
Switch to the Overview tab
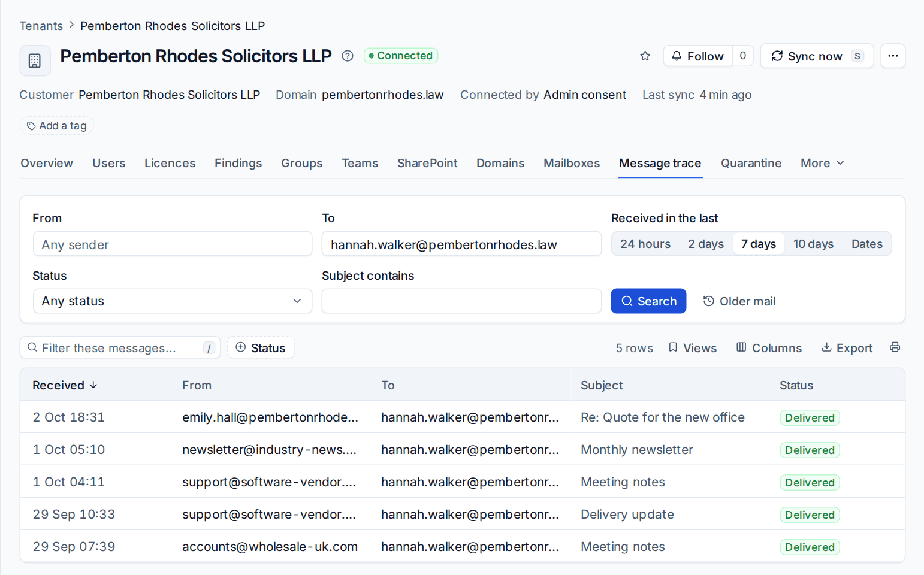(x=47, y=163)
